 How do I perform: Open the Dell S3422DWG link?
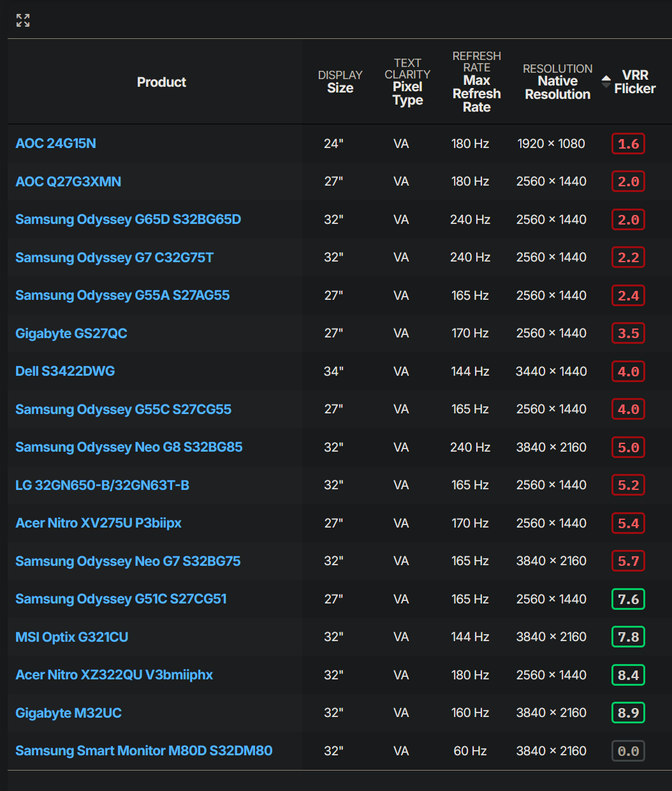pyautogui.click(x=65, y=371)
